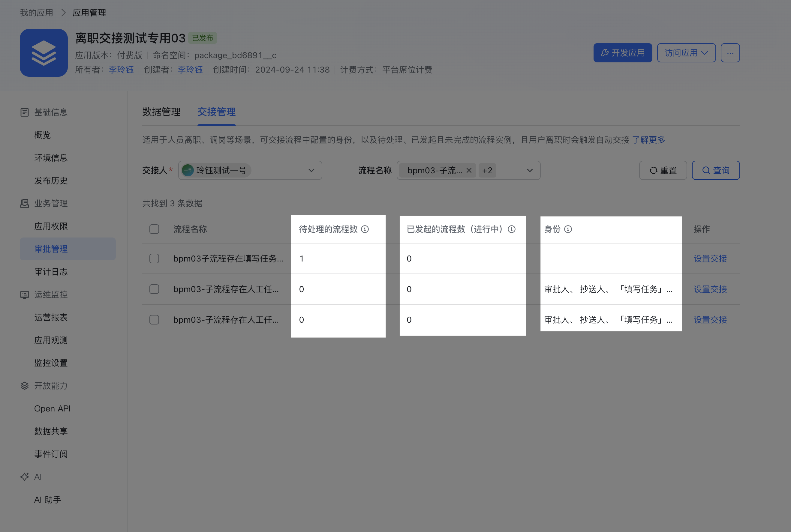
Task: Open 应用权限 in the sidebar
Action: click(51, 226)
